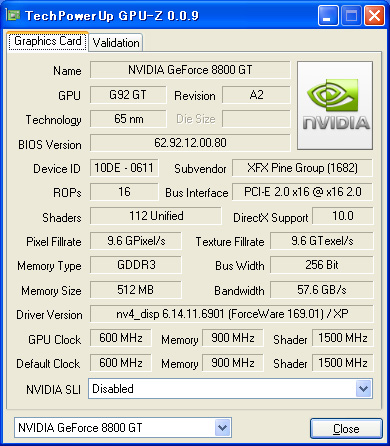Screen dimensions: 390x446
Task: Minimize the GPU-Z window
Action: 328,16
